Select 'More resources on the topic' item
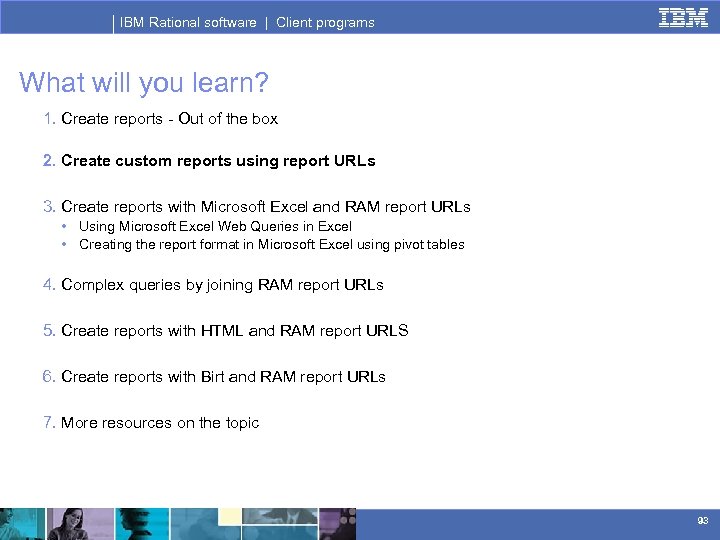 160,422
